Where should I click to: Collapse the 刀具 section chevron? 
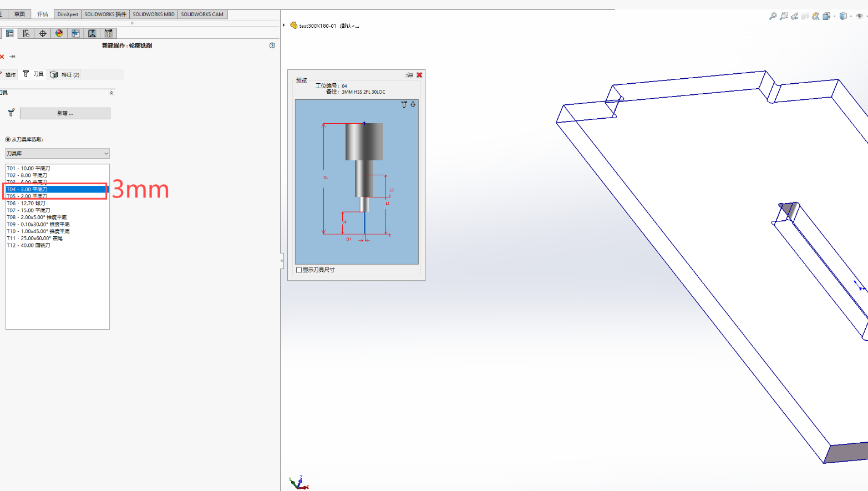[111, 93]
